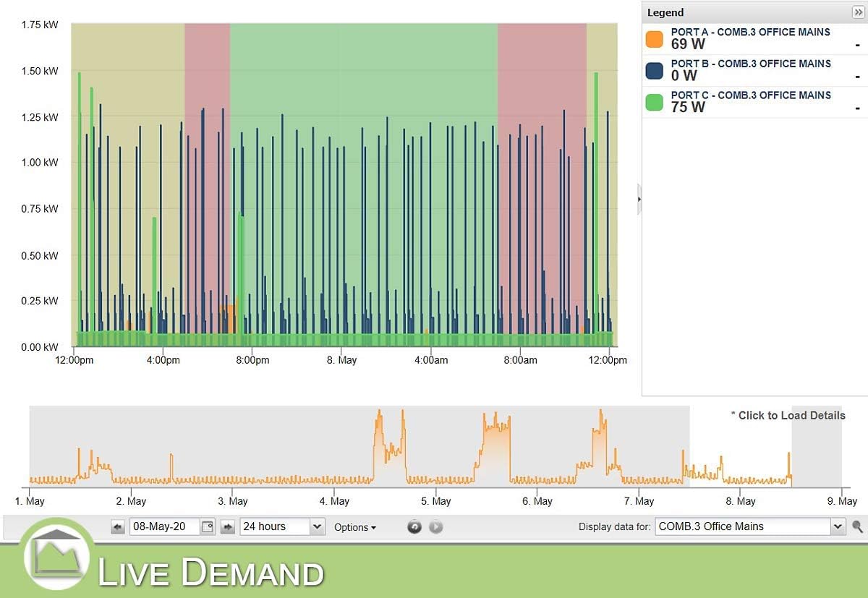Select the PORT A - COMB.3 OFFICE MAINS legend entry
The image size is (868, 598).
tap(749, 37)
